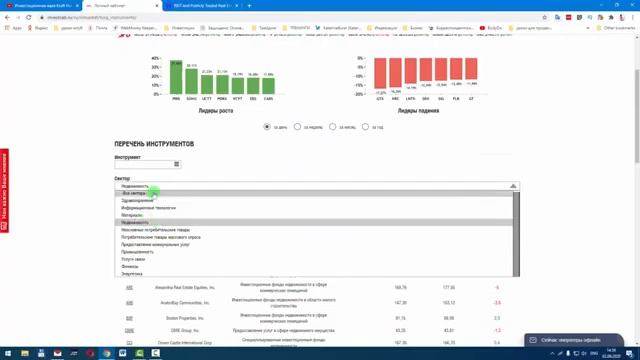The image size is (640, 360).
Task: Open bookmarks overflow chevron
Action: tap(588, 28)
